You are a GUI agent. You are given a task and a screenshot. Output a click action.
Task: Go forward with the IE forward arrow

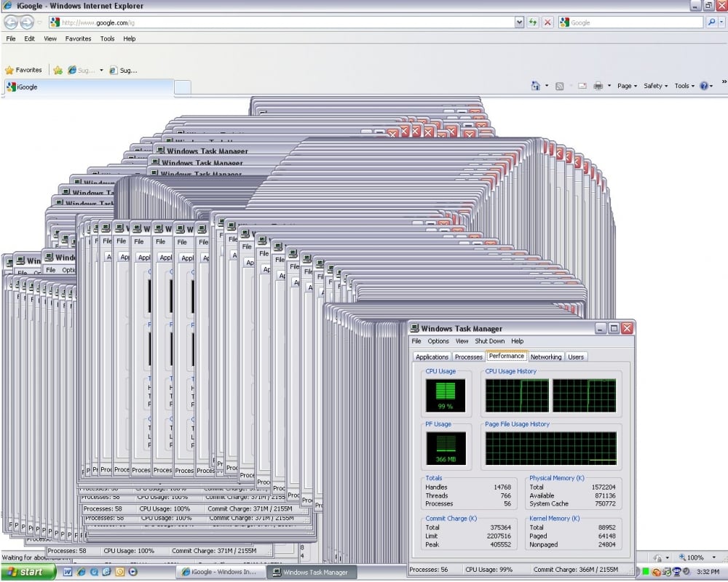[27, 23]
